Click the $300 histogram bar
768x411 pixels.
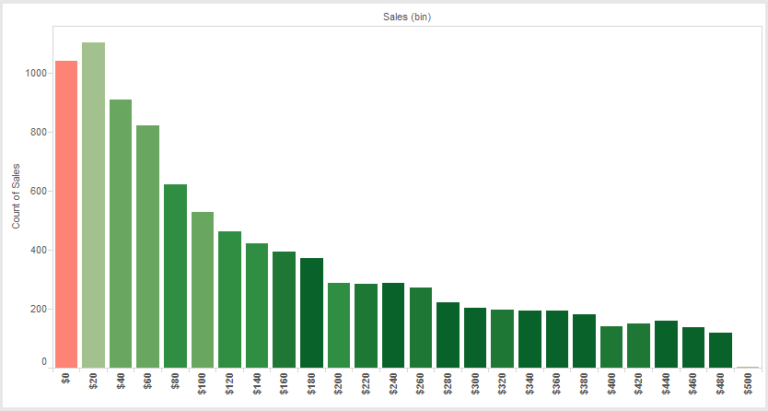tap(475, 338)
